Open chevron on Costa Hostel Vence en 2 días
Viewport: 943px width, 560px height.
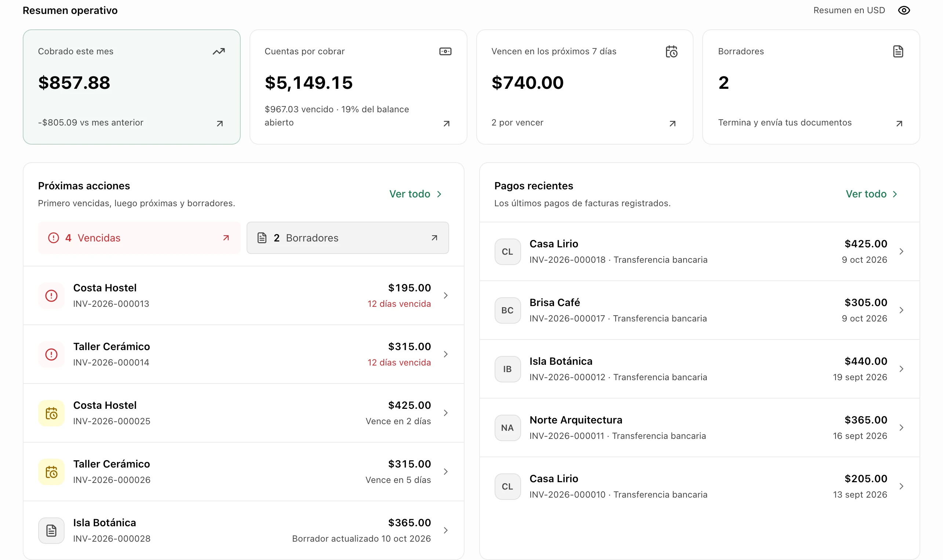point(446,413)
